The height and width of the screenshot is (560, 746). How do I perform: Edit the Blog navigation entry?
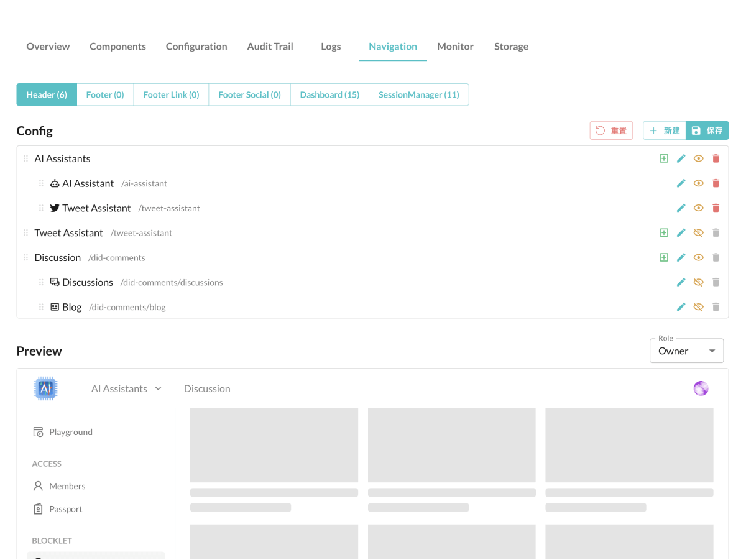(x=681, y=306)
